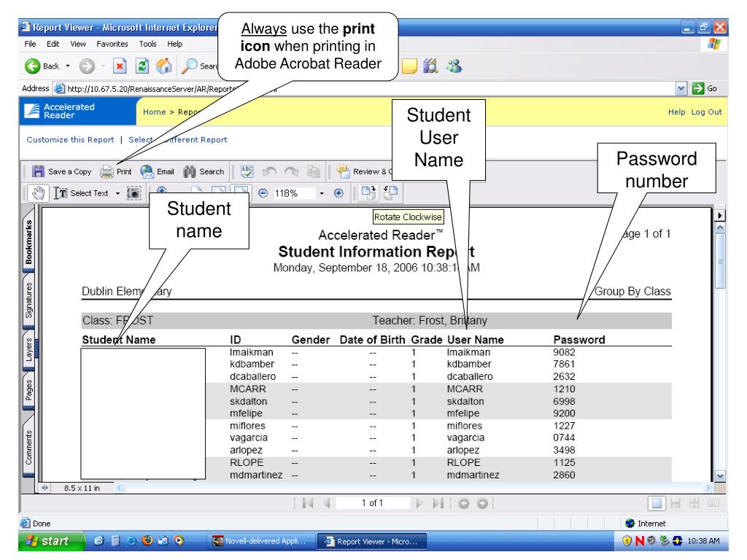Expand the Address bar dropdown
747x560 pixels.
click(681, 88)
